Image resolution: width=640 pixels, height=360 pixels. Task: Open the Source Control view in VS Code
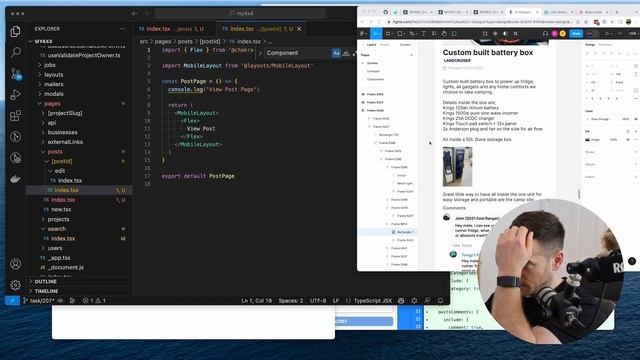[16, 74]
